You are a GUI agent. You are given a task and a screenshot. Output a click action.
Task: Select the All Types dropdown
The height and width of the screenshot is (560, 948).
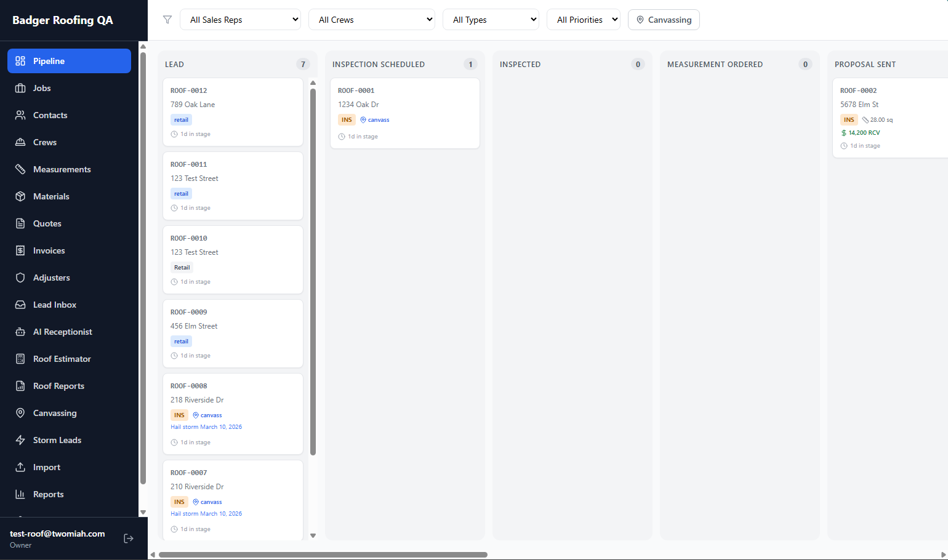491,20
